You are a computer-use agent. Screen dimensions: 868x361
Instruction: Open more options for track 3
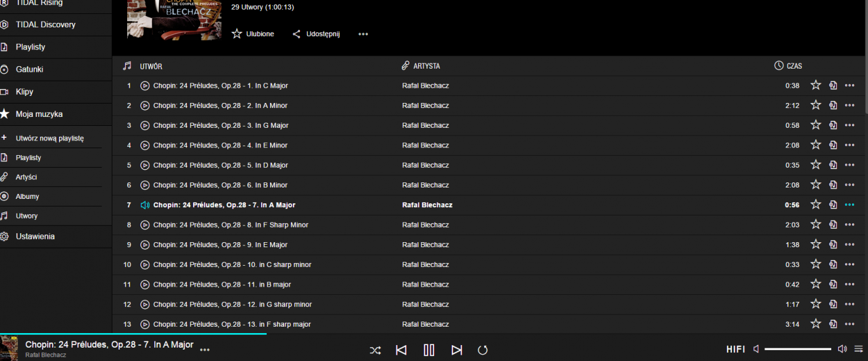coord(850,125)
